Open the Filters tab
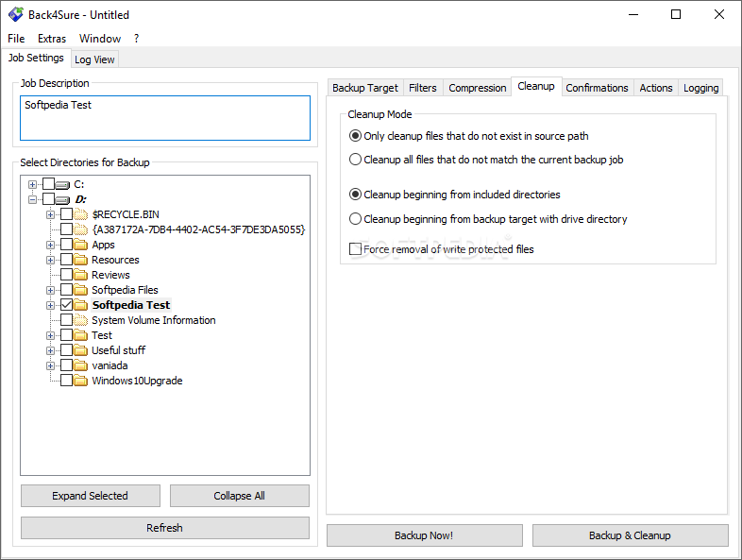 click(423, 88)
